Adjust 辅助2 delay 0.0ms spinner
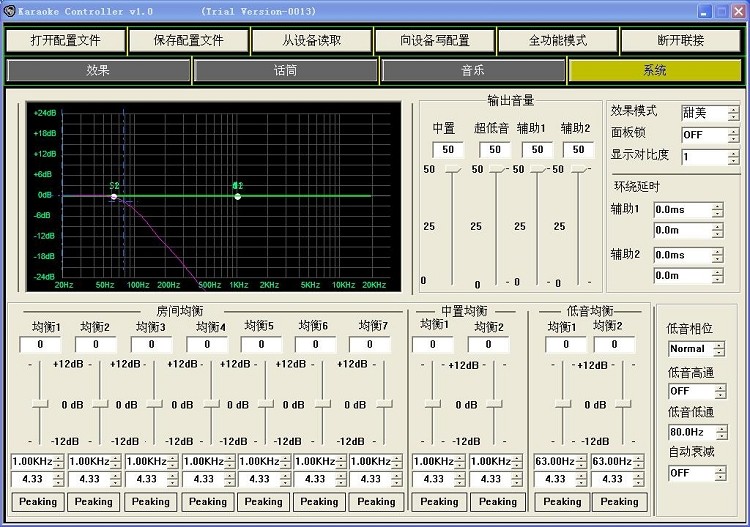This screenshot has width=750, height=527. point(689,255)
